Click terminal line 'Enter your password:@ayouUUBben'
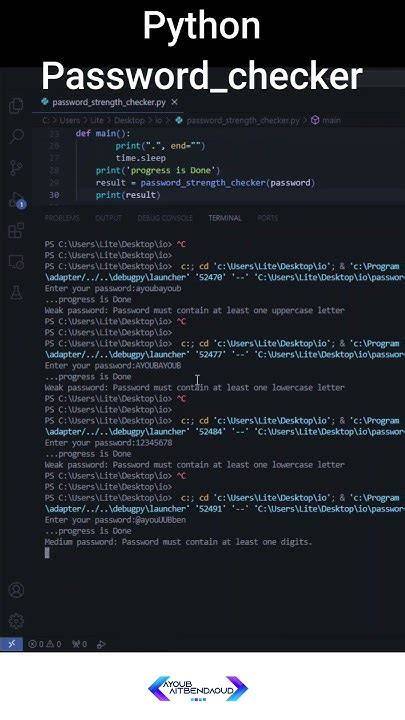The width and height of the screenshot is (405, 720). (x=115, y=520)
